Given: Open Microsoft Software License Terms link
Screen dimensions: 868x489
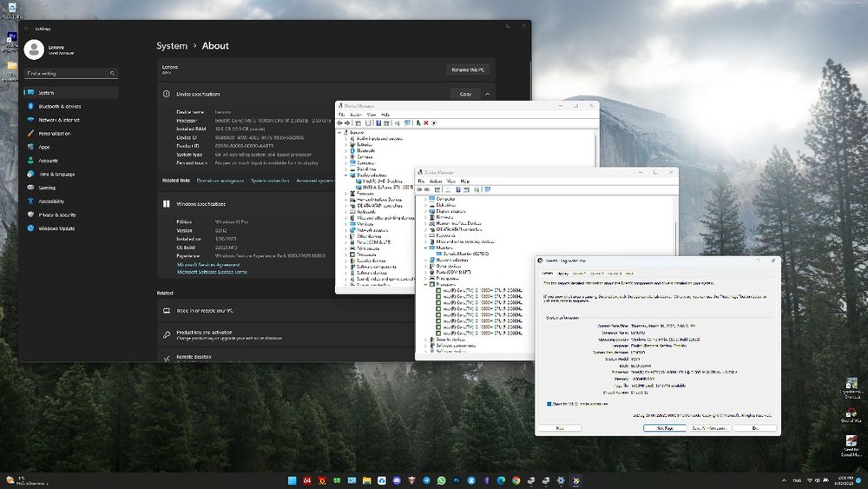Looking at the screenshot, I should point(212,272).
